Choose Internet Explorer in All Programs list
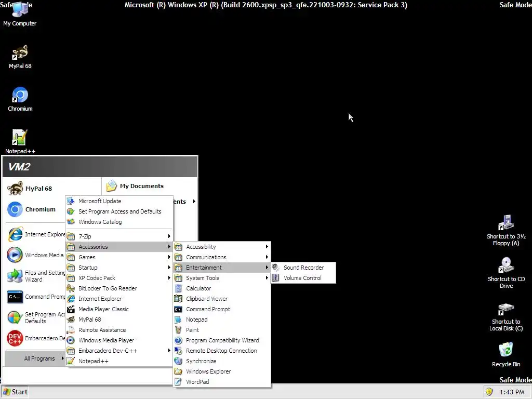The height and width of the screenshot is (399, 532). [x=119, y=299]
